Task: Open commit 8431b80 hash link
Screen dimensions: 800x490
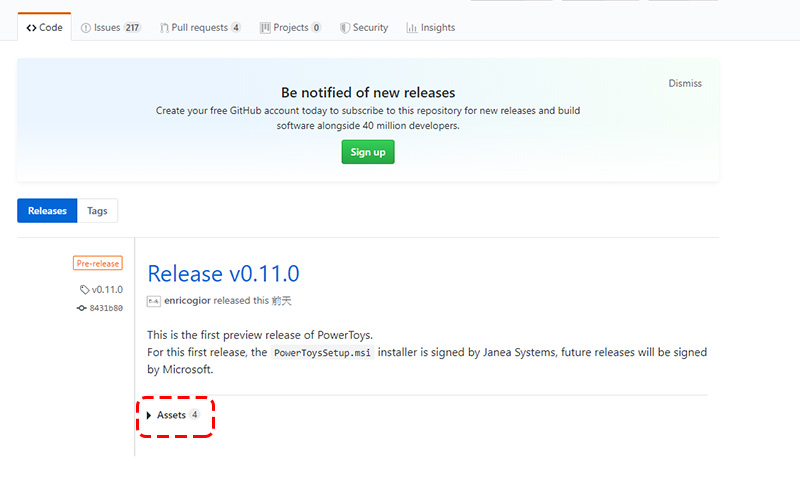Action: tap(106, 308)
